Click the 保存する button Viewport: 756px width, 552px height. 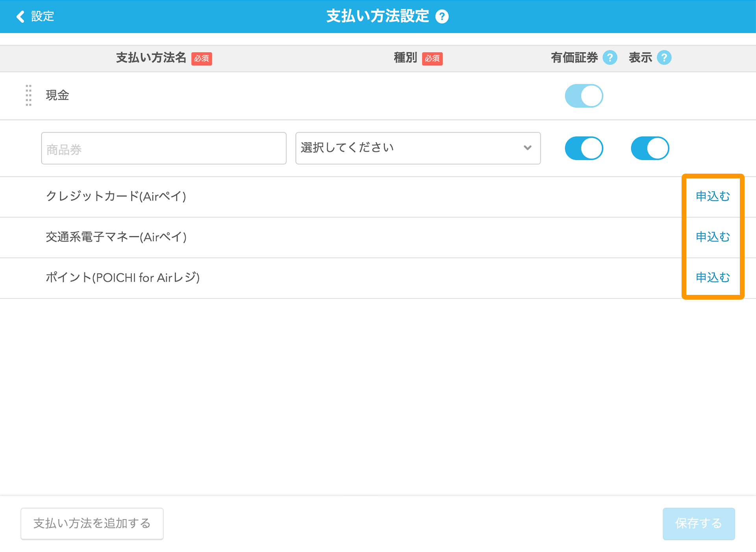pyautogui.click(x=699, y=523)
